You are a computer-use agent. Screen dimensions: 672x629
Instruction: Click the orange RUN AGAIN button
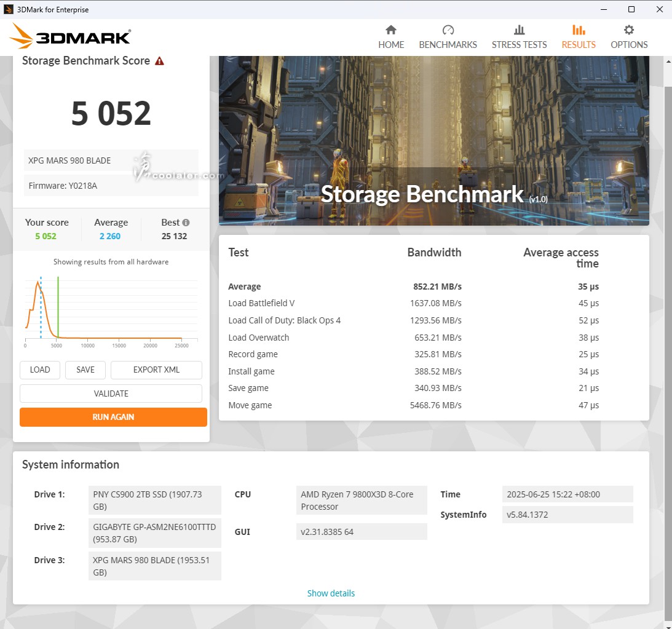[113, 417]
